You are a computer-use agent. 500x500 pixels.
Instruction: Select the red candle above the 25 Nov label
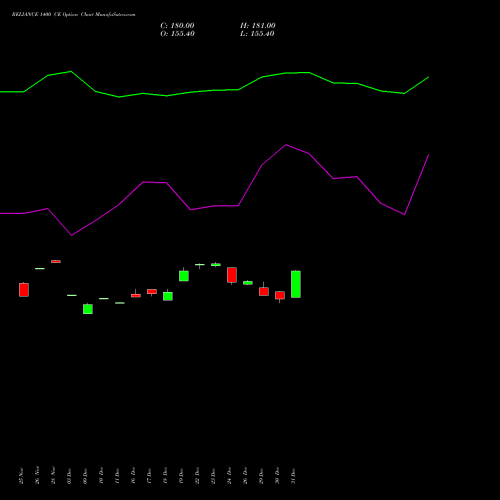click(24, 290)
